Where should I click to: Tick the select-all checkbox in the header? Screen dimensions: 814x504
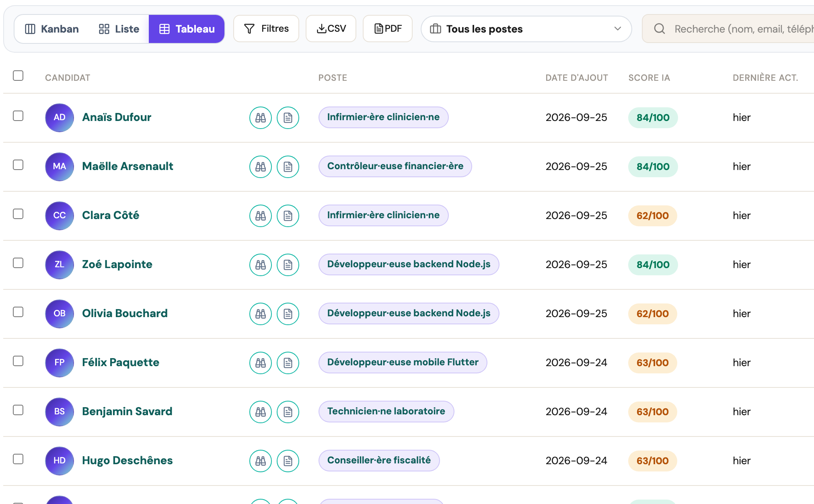pos(18,76)
